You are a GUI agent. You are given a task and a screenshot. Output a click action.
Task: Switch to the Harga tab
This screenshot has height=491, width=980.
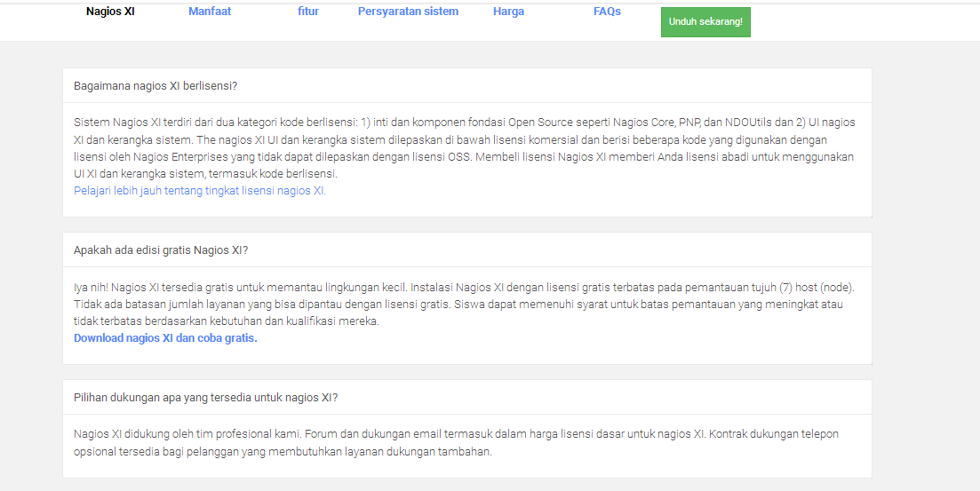508,12
